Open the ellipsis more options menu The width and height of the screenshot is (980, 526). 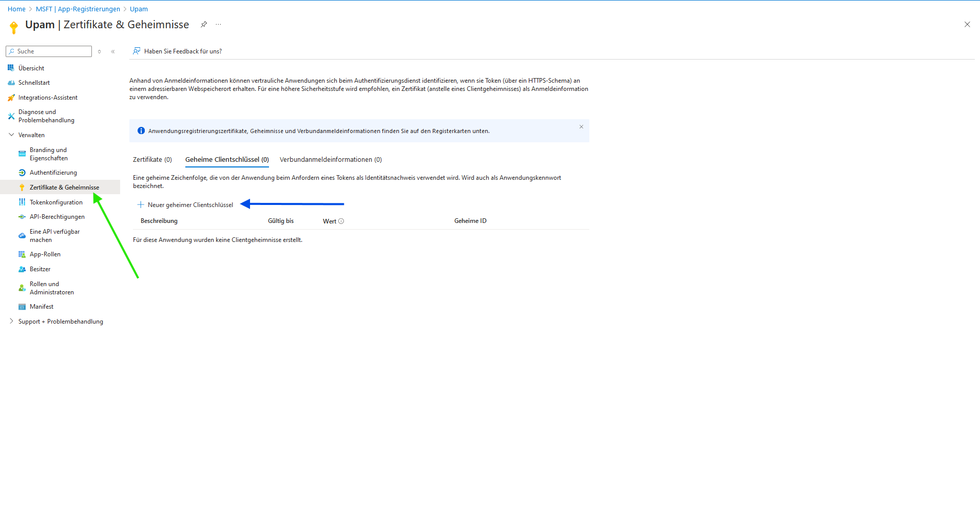(x=219, y=25)
